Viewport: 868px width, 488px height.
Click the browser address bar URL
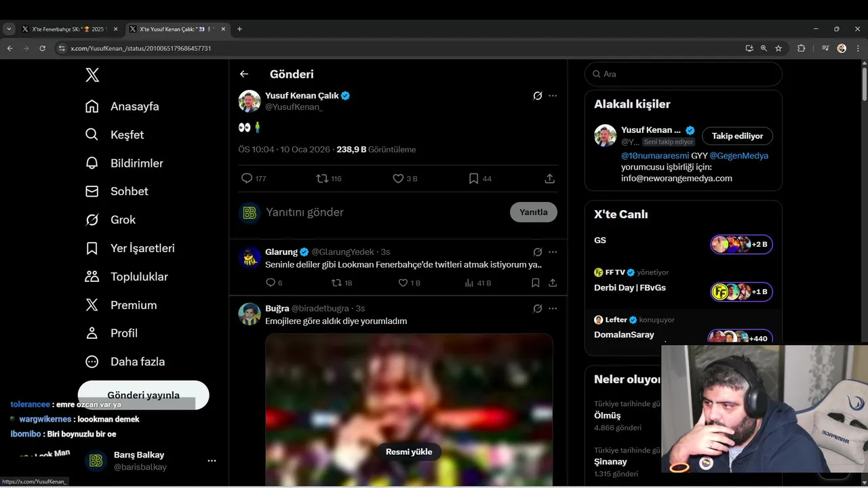pos(141,49)
